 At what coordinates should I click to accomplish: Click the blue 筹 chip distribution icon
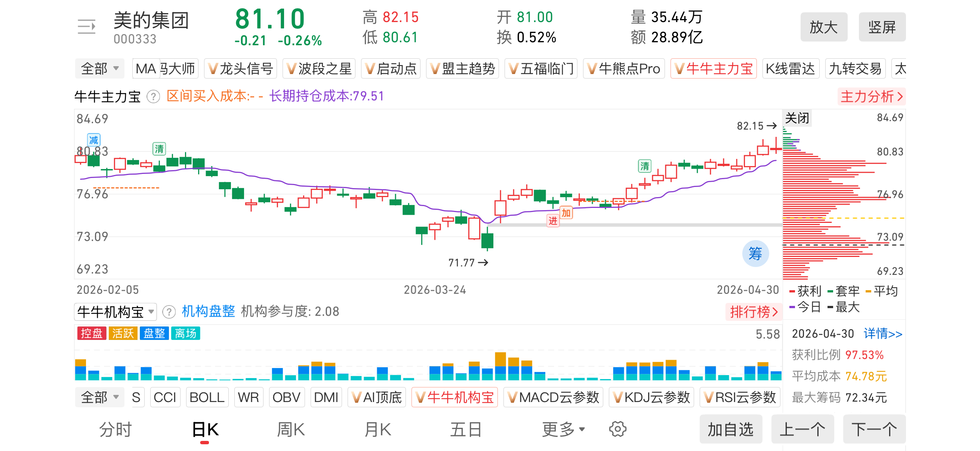(755, 254)
